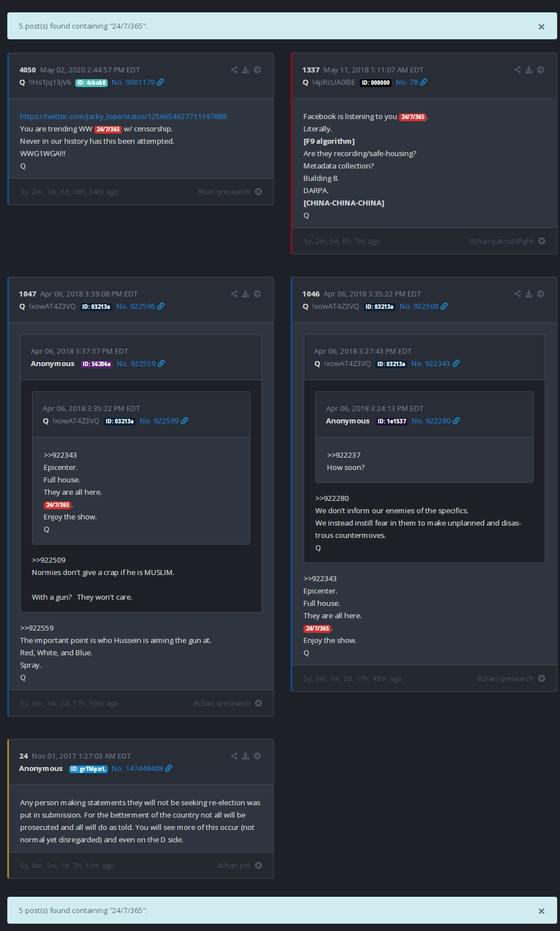Open post 1046 arrow icon
The image size is (560, 931).
pos(540,294)
